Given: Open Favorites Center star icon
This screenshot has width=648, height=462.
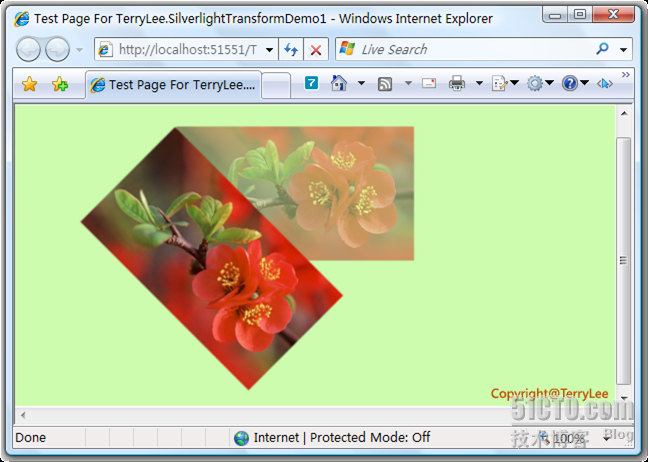Looking at the screenshot, I should point(29,84).
